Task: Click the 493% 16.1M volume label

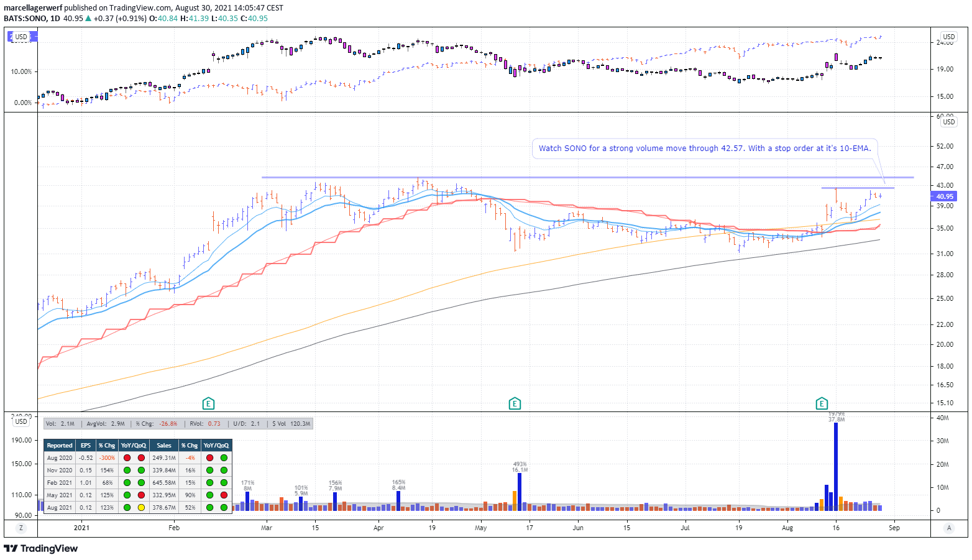Action: 520,467
